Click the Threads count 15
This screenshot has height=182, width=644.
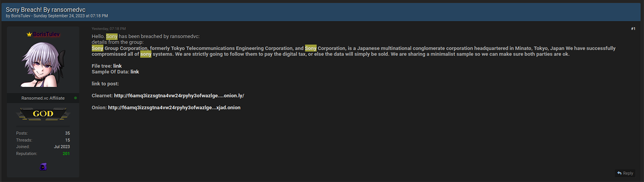[67, 140]
